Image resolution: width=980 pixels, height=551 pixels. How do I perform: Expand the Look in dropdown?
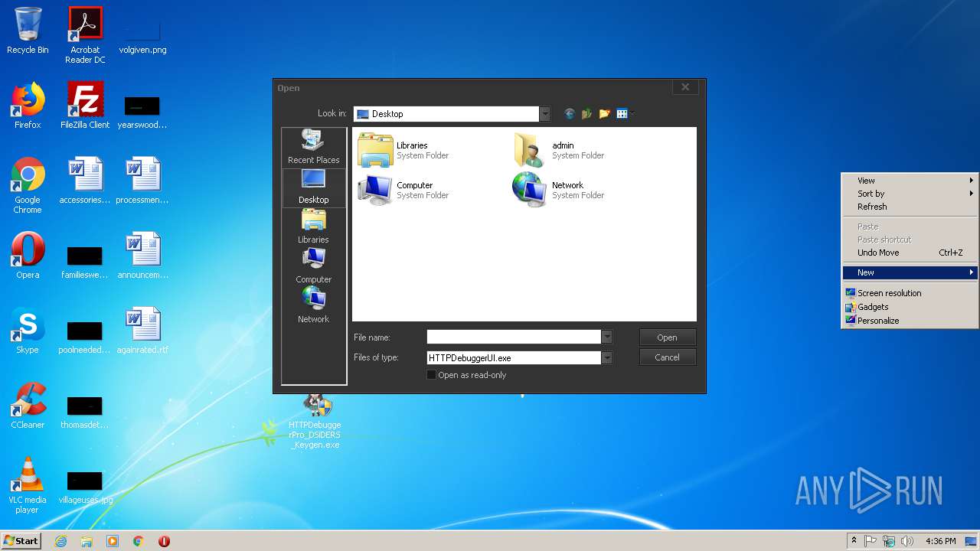pyautogui.click(x=544, y=114)
